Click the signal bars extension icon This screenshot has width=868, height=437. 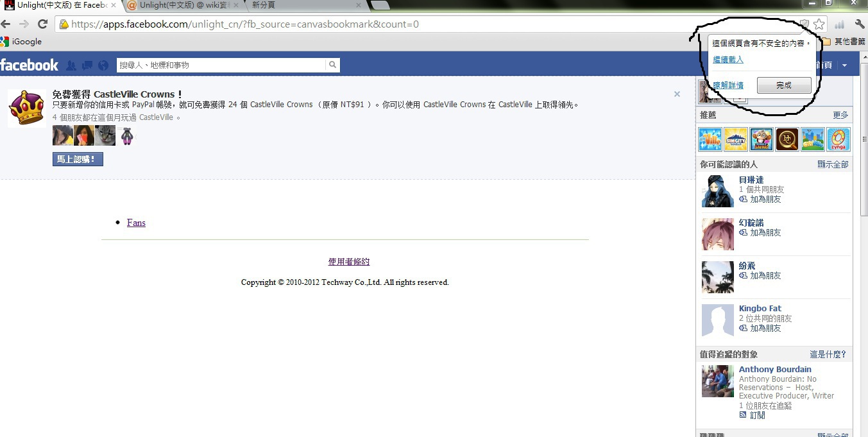839,24
